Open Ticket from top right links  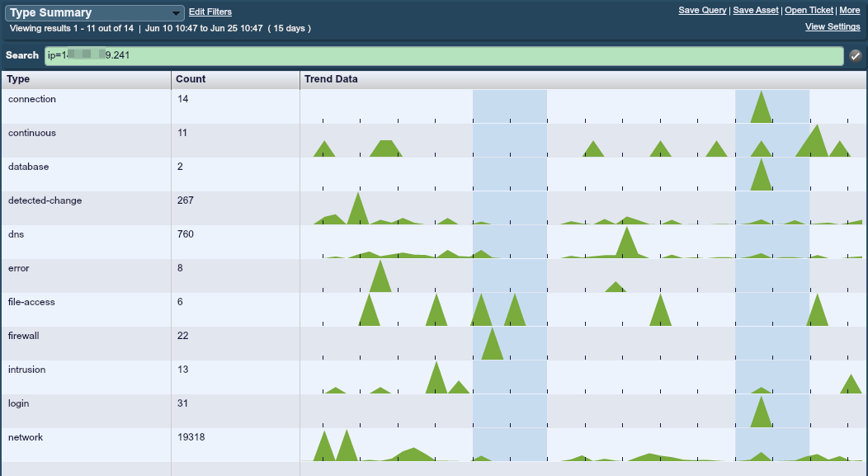pyautogui.click(x=809, y=10)
